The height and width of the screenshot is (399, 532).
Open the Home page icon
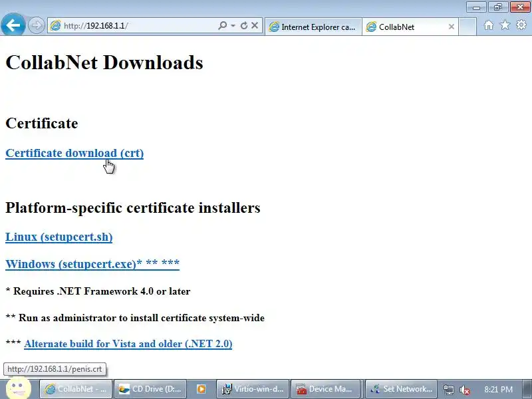489,25
